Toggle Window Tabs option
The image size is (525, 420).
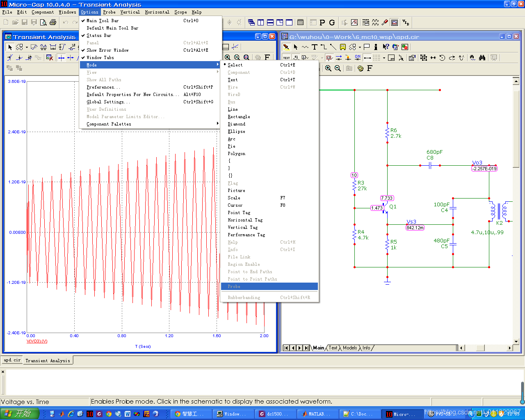tap(100, 57)
